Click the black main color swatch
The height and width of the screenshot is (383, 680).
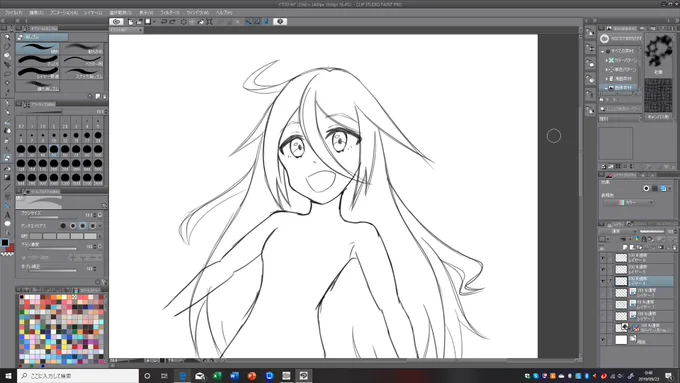5,242
